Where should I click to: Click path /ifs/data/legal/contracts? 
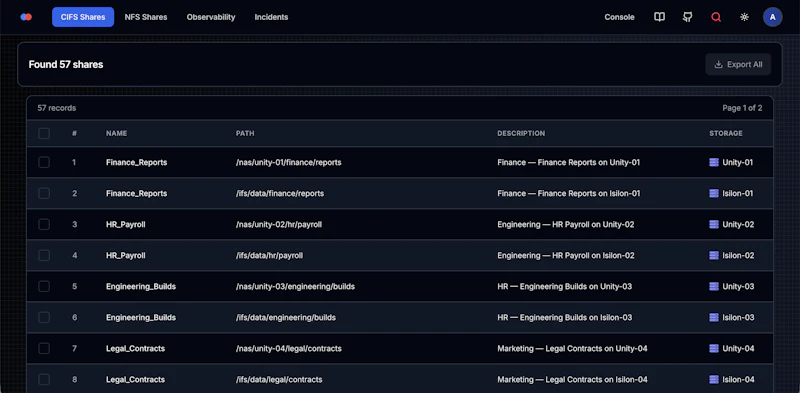(x=279, y=380)
